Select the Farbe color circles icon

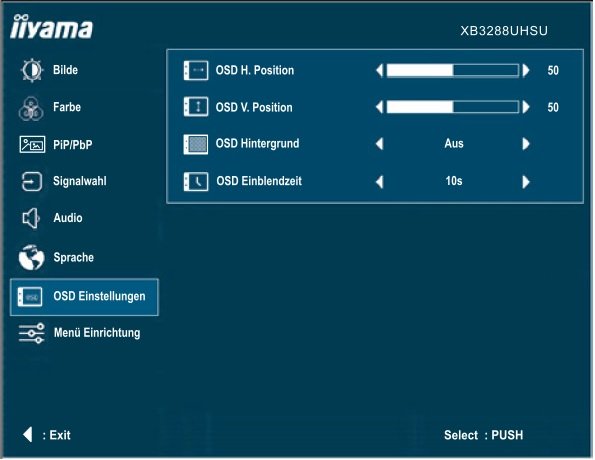click(x=31, y=109)
